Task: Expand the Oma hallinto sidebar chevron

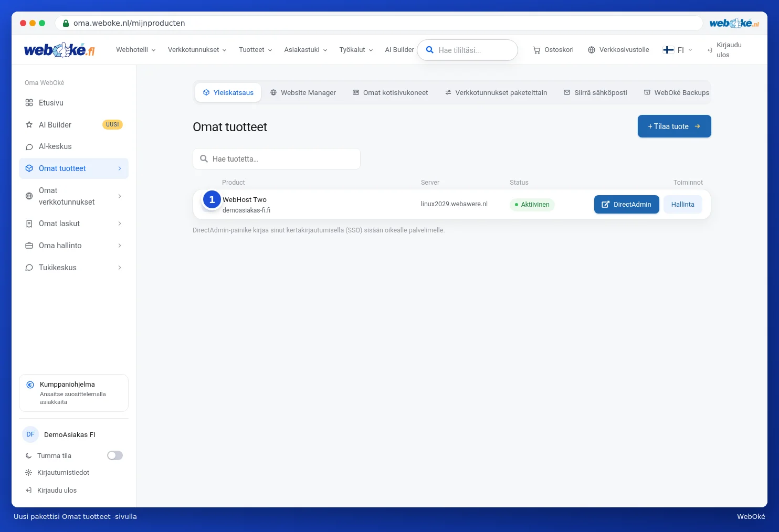Action: pos(120,246)
